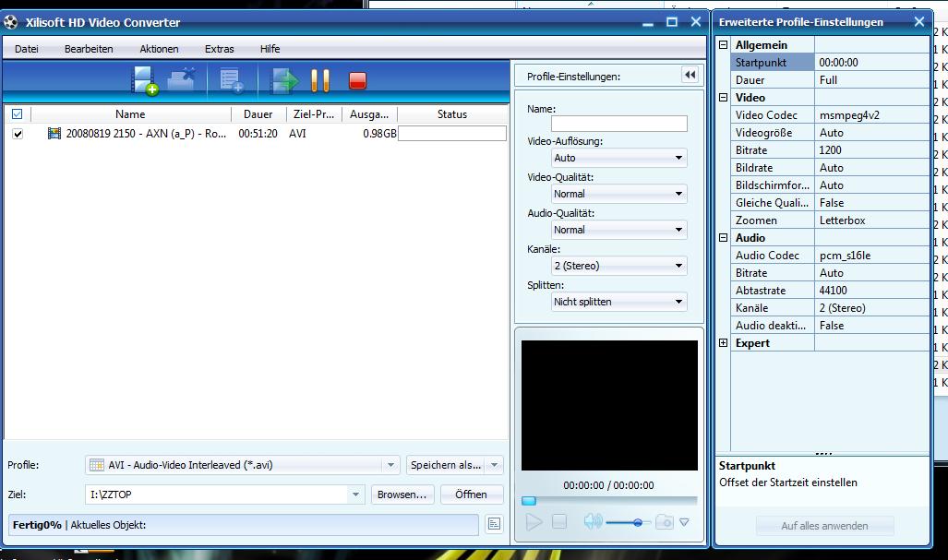Click the Browsen... button
Screen dimensions: 948x560
coord(402,494)
